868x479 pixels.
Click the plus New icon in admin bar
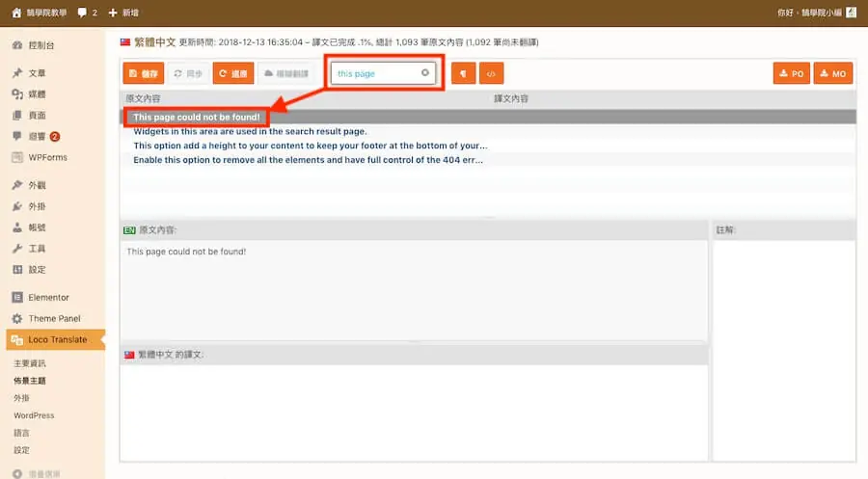pyautogui.click(x=113, y=13)
